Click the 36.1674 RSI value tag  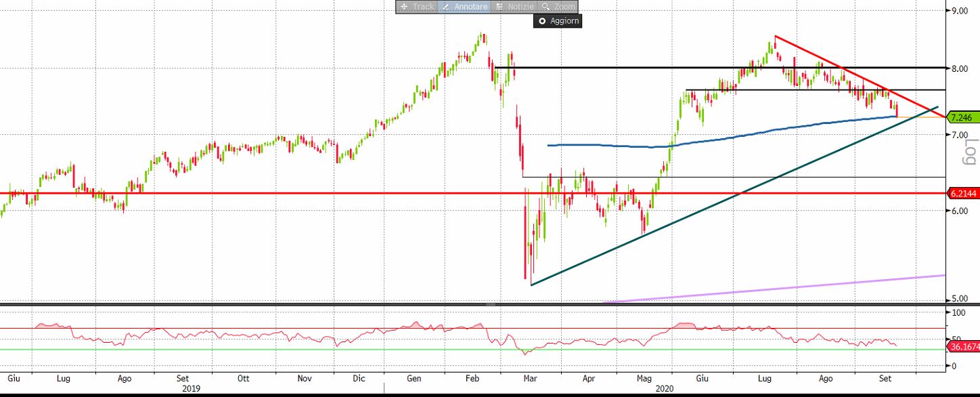(963, 347)
